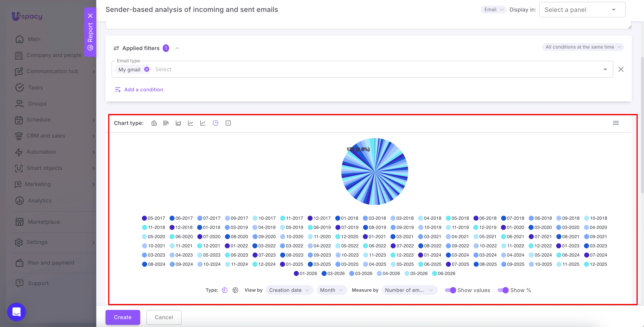Click the Plan and payment icon
The width and height of the screenshot is (644, 327).
tap(19, 263)
